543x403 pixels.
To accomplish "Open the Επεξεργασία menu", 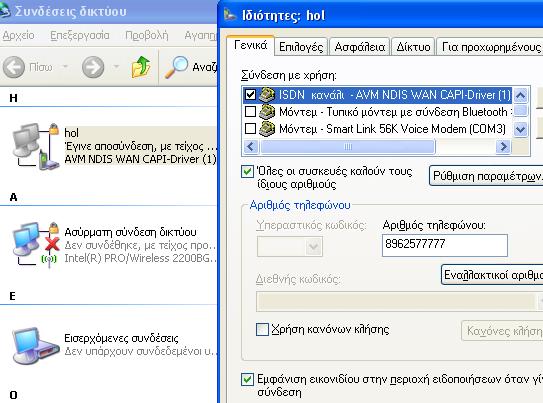I will (80, 35).
